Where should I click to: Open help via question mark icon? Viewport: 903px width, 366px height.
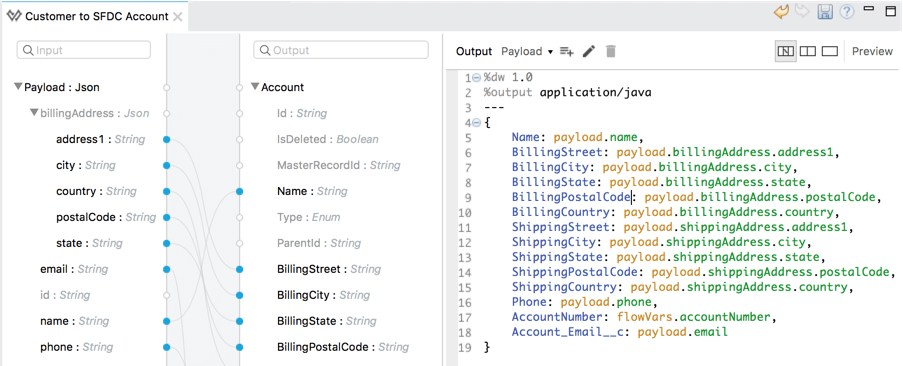[847, 12]
